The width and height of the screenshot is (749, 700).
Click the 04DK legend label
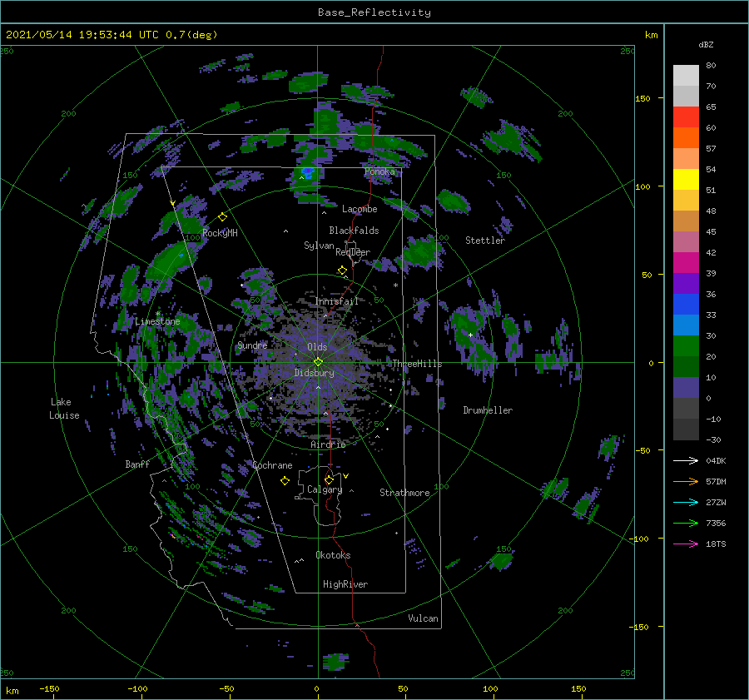pyautogui.click(x=716, y=460)
